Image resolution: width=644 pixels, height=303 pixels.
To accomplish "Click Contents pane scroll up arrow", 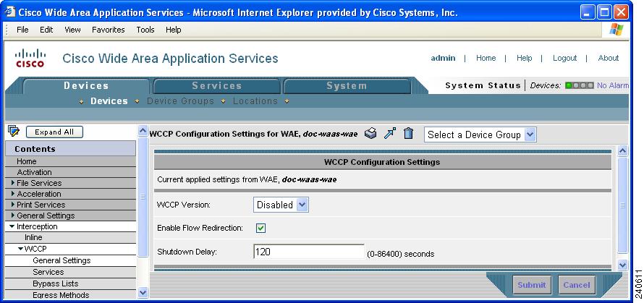I will pyautogui.click(x=143, y=131).
